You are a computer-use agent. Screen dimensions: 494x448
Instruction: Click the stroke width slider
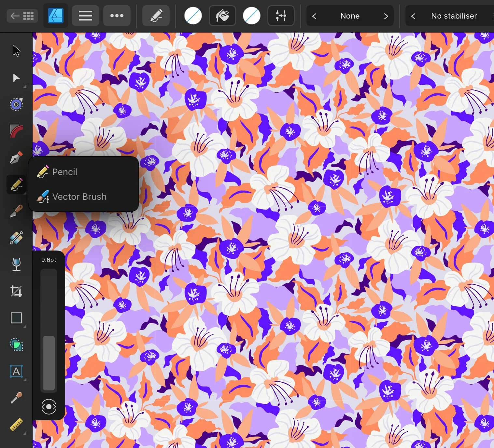tap(49, 331)
